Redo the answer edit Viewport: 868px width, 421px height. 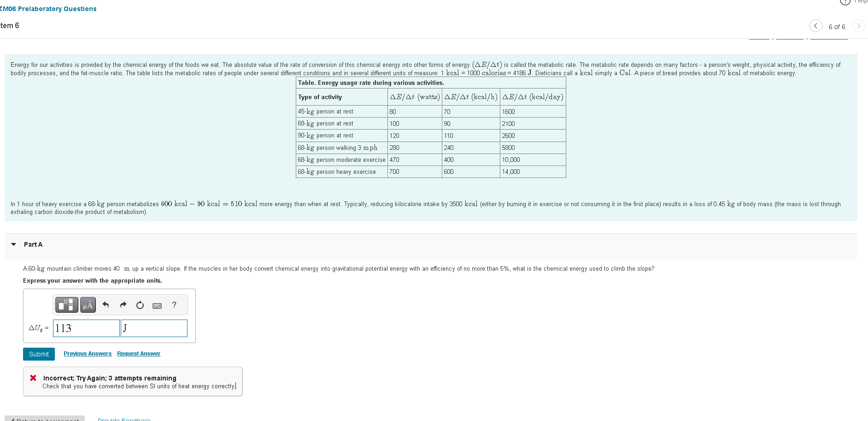[x=123, y=305]
